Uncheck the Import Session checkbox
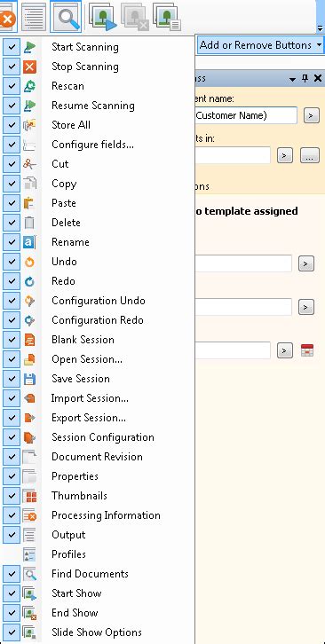Image resolution: width=325 pixels, height=644 pixels. 12,398
